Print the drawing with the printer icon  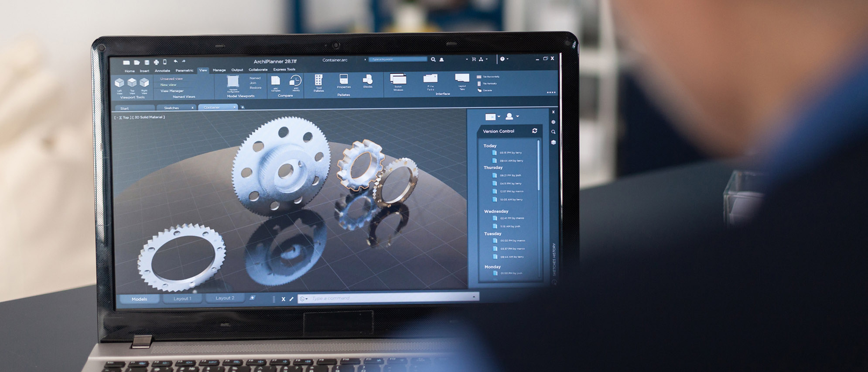coord(156,62)
